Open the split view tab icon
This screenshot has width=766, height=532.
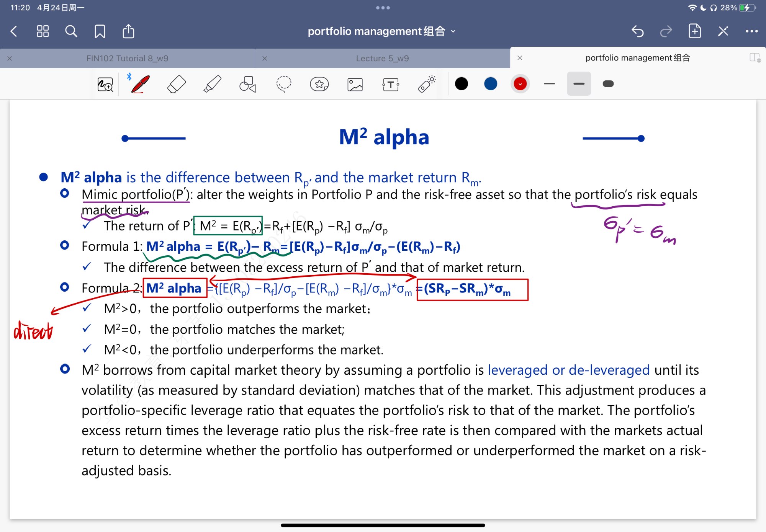point(755,58)
